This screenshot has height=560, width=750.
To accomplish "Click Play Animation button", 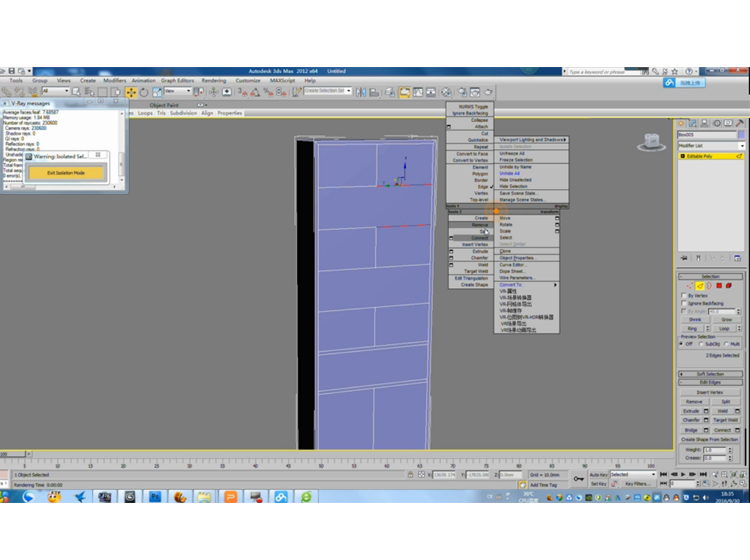I will [683, 474].
